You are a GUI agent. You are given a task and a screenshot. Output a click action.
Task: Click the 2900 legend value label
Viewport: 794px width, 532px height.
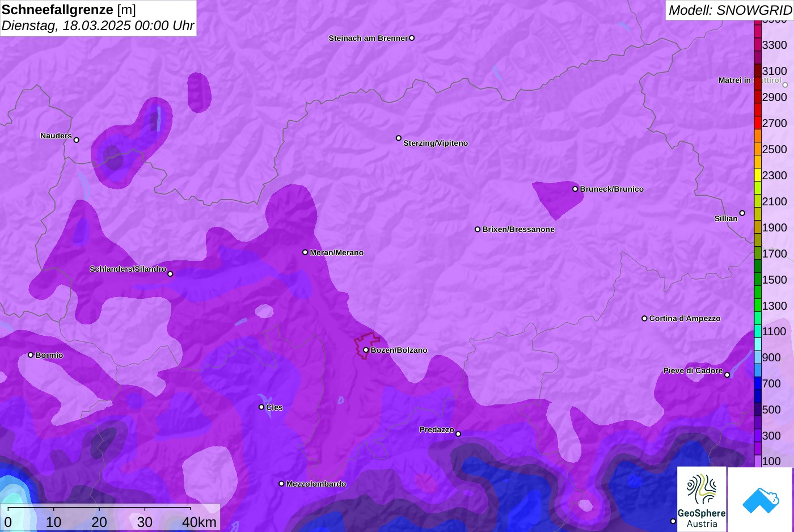pos(775,97)
